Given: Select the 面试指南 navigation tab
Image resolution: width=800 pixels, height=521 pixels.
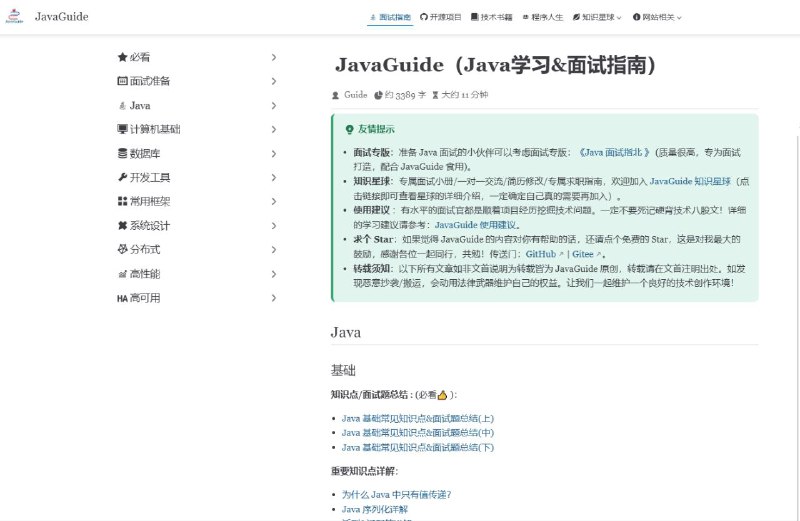Looking at the screenshot, I should pos(390,18).
